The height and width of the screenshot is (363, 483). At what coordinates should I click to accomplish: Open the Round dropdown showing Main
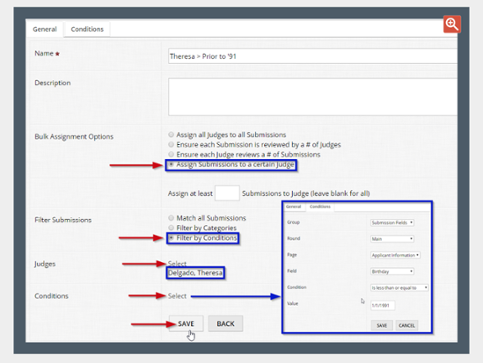392,239
